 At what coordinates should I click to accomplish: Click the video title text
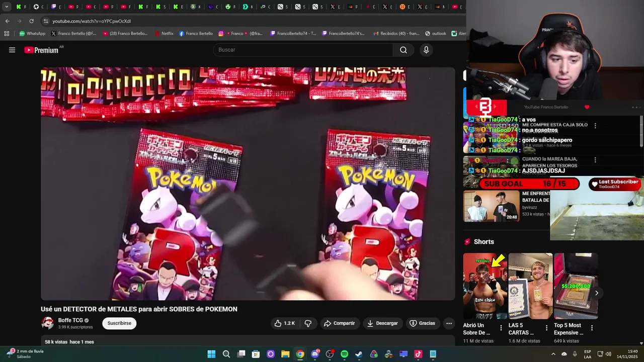(139, 309)
